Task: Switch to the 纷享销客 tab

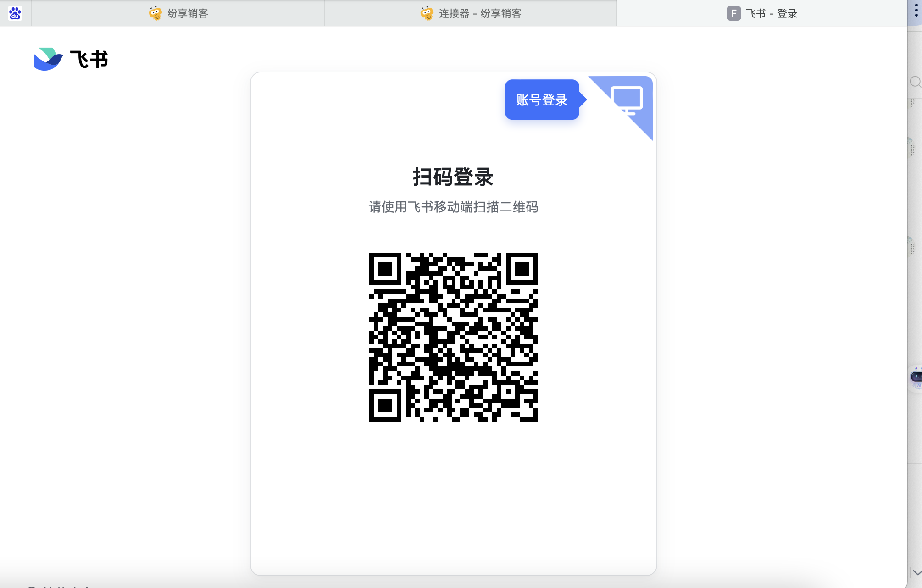Action: (x=178, y=13)
